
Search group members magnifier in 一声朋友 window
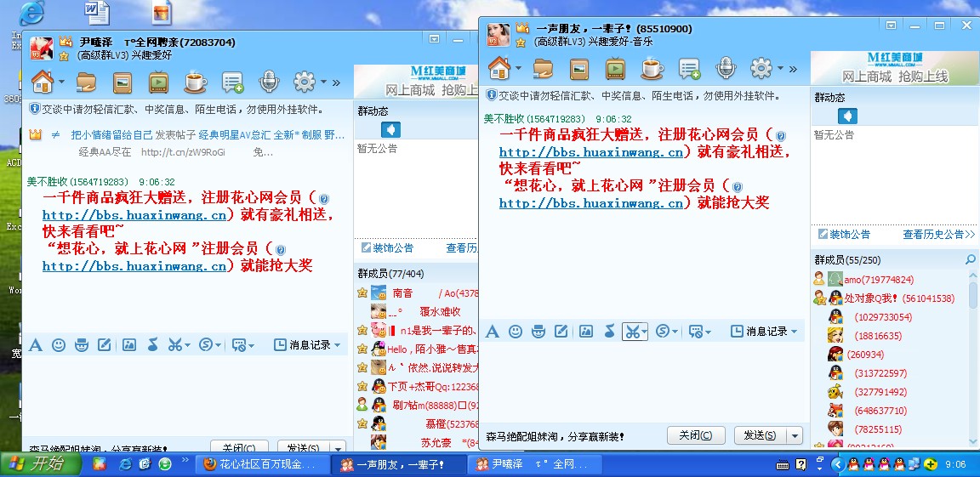pos(970,259)
